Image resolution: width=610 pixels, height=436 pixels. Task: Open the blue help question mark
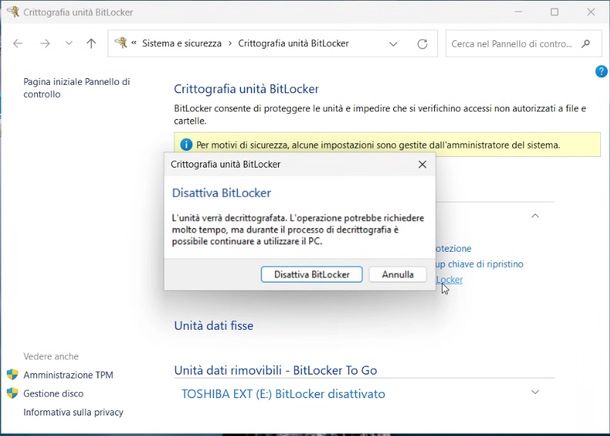(x=601, y=72)
